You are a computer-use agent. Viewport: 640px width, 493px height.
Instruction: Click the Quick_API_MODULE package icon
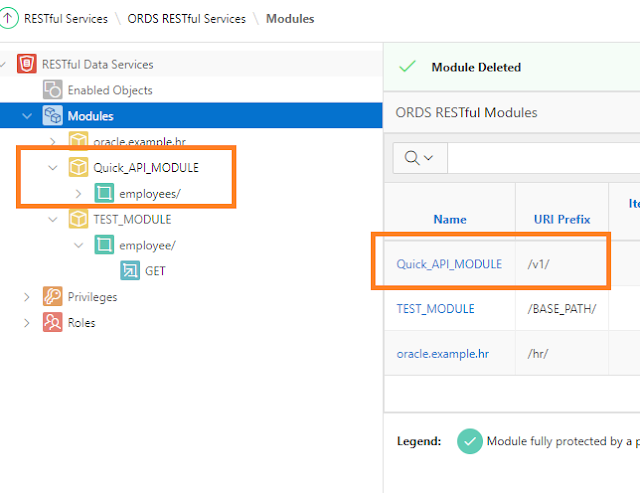(77, 167)
